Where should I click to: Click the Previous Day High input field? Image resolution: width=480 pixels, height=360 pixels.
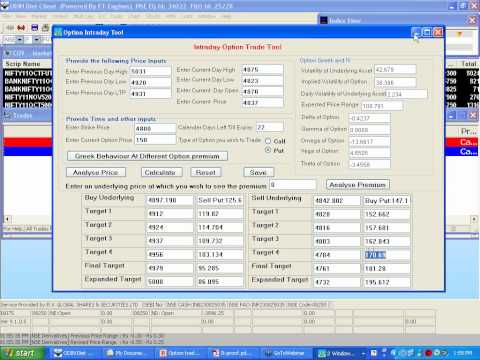pyautogui.click(x=150, y=71)
